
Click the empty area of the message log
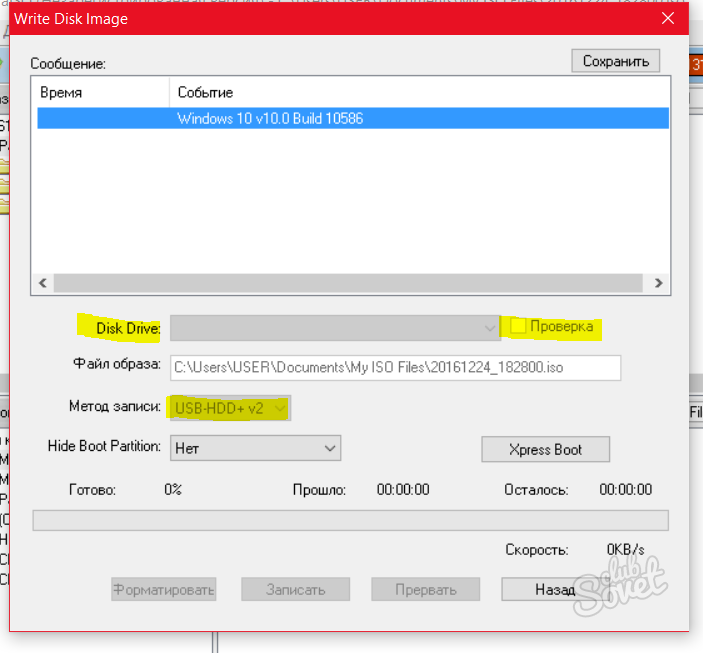(x=350, y=200)
